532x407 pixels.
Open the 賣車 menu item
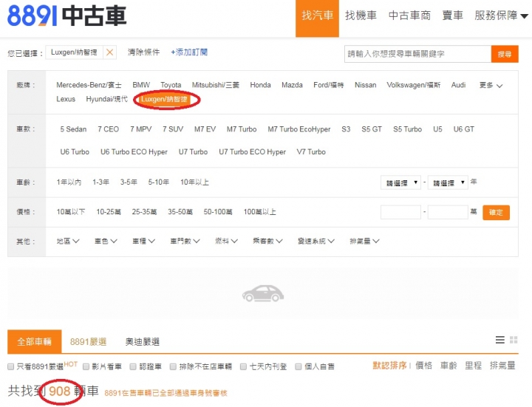pyautogui.click(x=453, y=16)
